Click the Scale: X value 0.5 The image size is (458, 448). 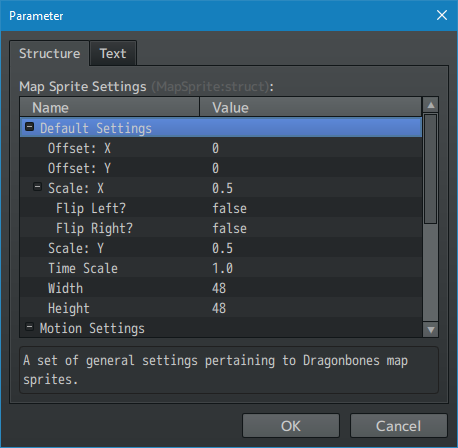(222, 188)
